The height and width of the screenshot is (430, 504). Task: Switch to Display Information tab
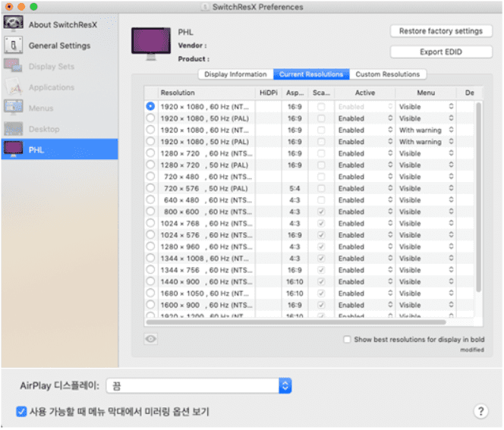(235, 74)
